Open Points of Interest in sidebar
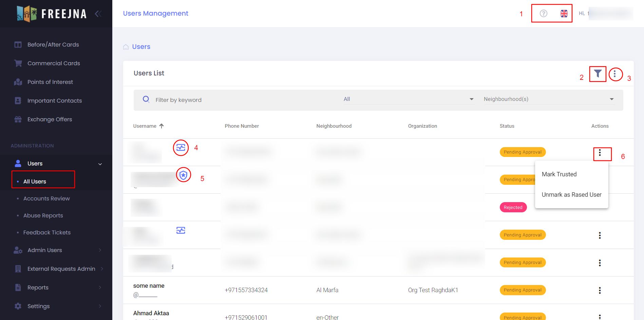 tap(50, 82)
